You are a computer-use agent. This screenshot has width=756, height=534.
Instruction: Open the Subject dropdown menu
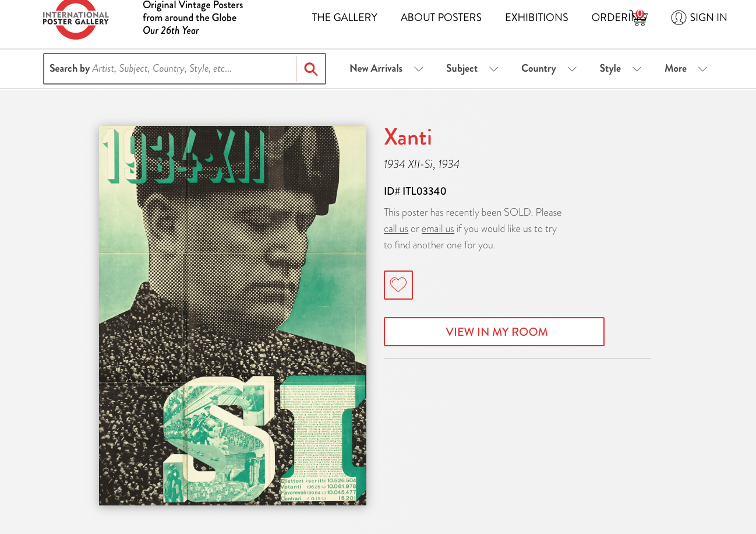tap(472, 69)
